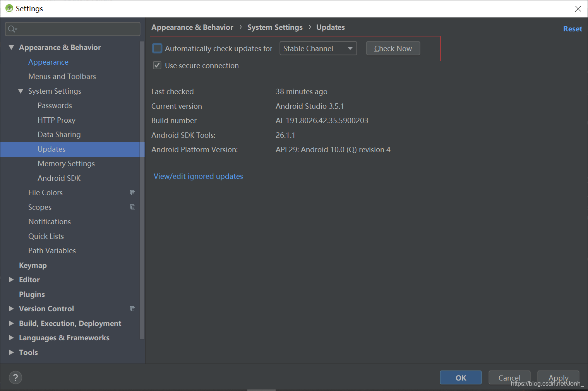Close the Settings dialog window
This screenshot has height=391, width=588.
coord(578,9)
